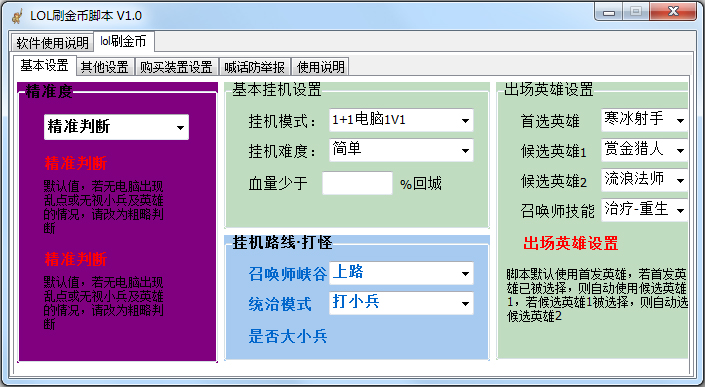The image size is (705, 387).
Task: Open the 购买装置设置 sub-tab
Action: pyautogui.click(x=176, y=67)
